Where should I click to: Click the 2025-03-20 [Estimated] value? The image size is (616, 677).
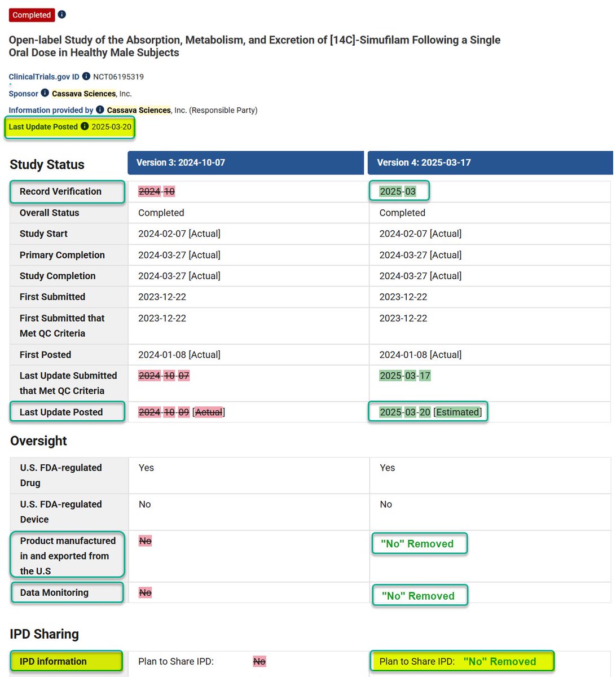pyautogui.click(x=431, y=412)
